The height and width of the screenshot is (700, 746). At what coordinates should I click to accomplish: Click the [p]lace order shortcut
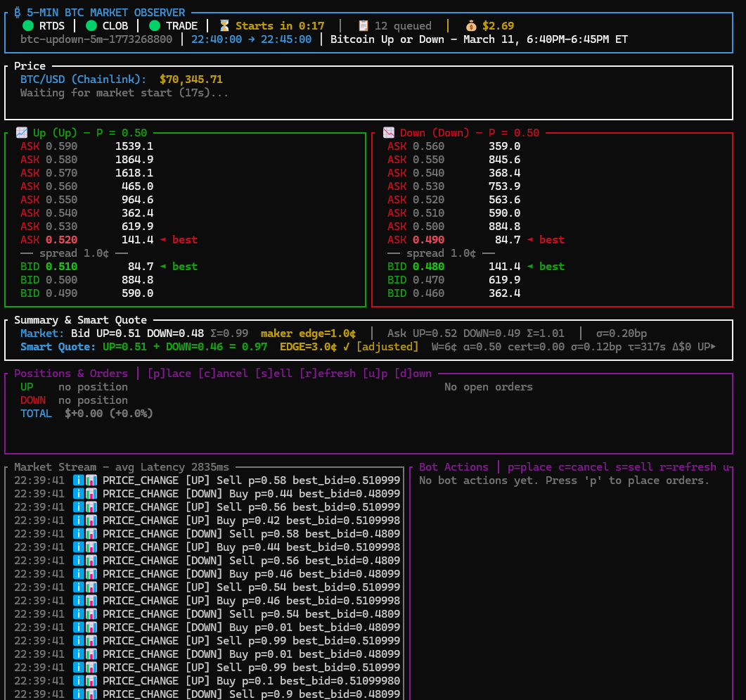coord(169,373)
